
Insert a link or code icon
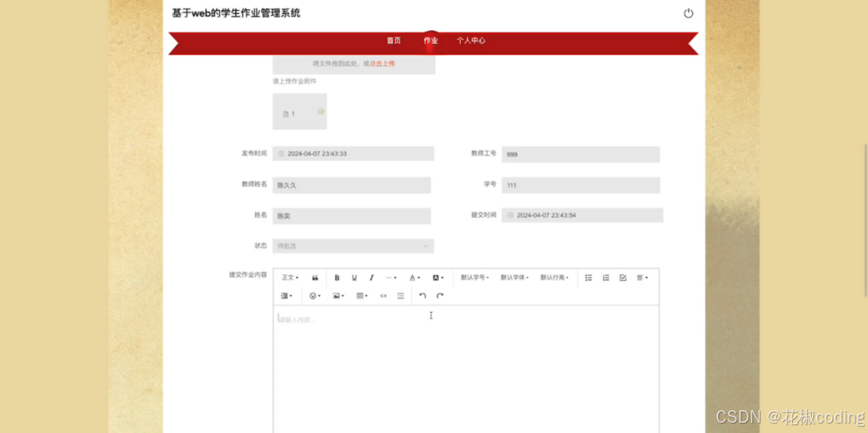tap(383, 297)
